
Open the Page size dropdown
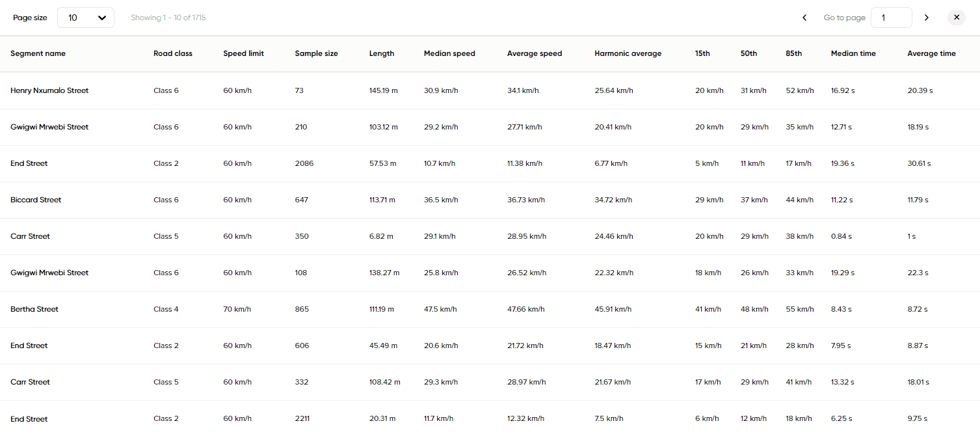pos(86,18)
